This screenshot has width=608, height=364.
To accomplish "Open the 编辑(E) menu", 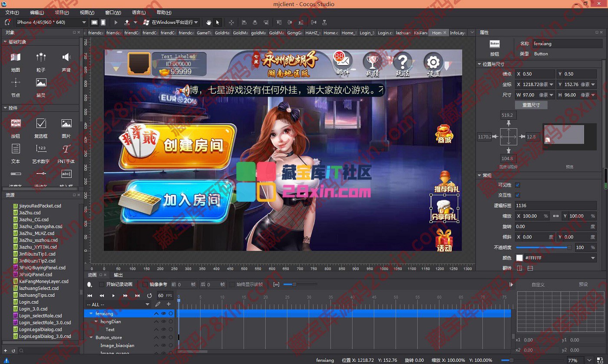I will (37, 13).
